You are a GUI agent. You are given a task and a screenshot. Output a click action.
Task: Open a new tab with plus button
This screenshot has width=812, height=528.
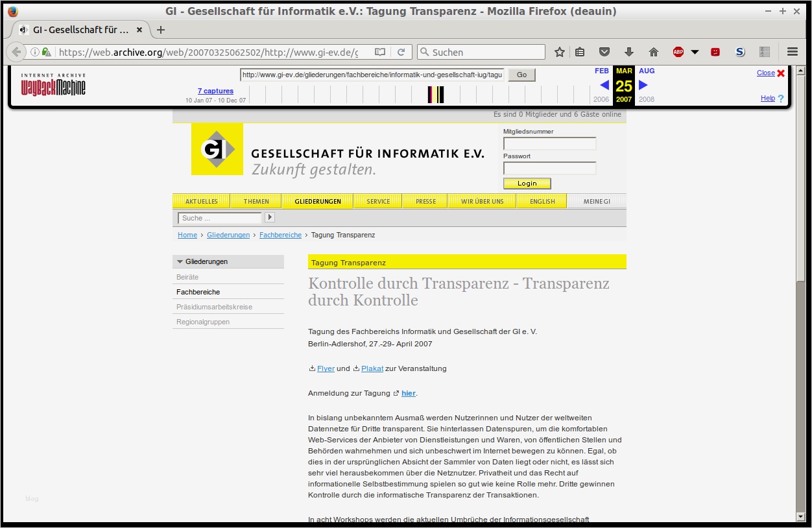(x=161, y=30)
